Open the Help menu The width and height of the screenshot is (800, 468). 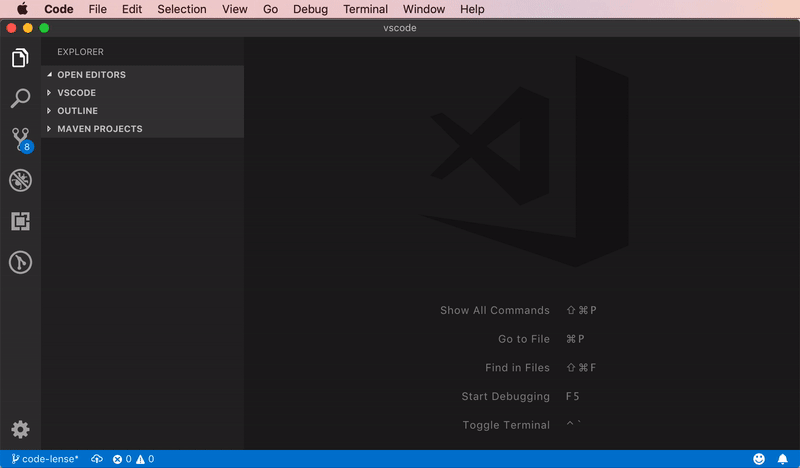click(472, 9)
